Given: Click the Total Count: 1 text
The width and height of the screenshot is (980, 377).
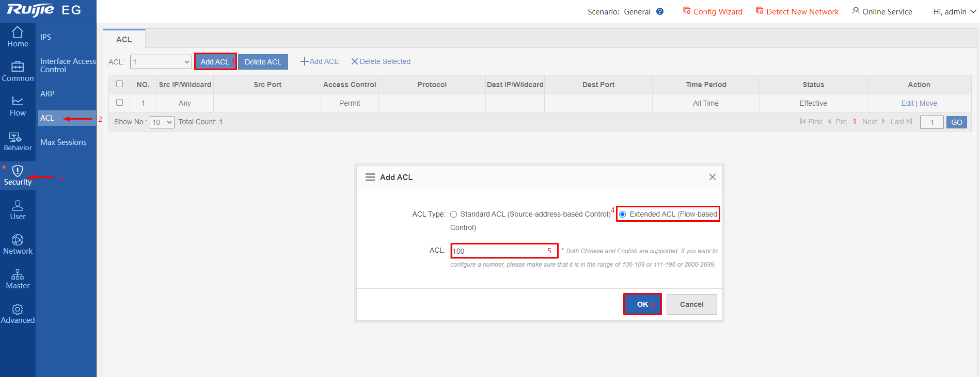Looking at the screenshot, I should pos(200,122).
